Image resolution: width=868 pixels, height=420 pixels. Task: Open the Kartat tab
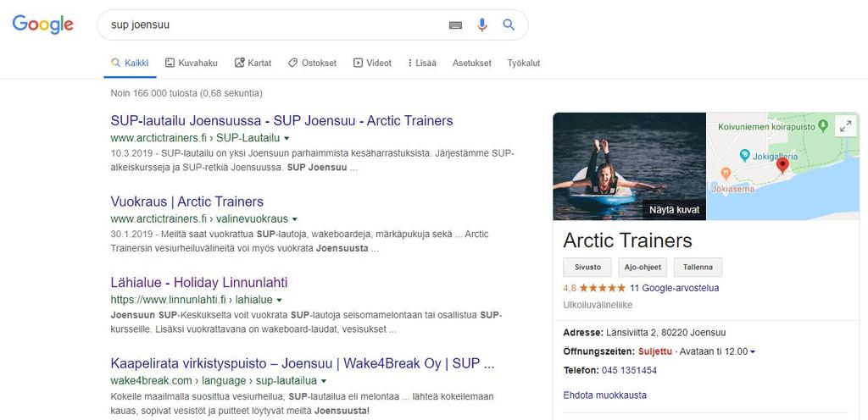pos(253,63)
